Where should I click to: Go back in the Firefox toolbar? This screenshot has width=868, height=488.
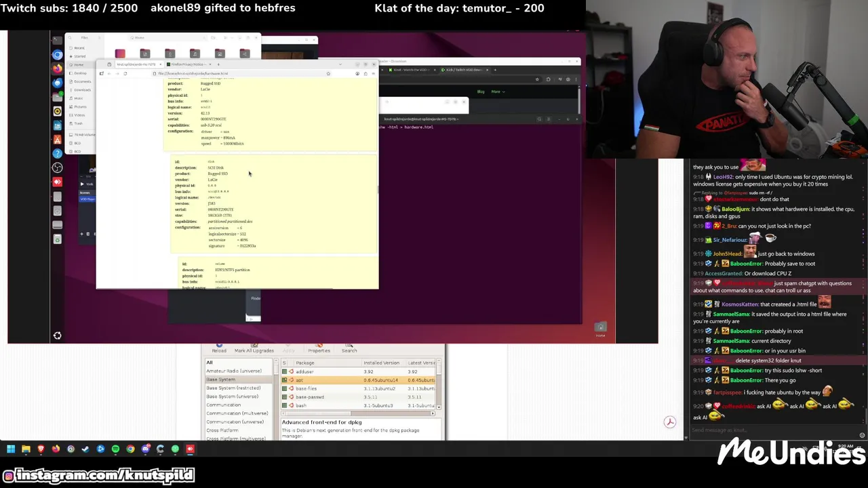[109, 73]
